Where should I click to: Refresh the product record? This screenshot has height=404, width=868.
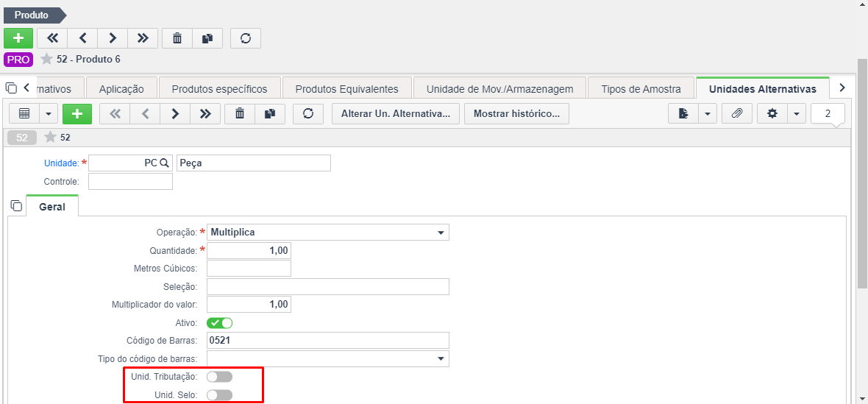coord(246,38)
